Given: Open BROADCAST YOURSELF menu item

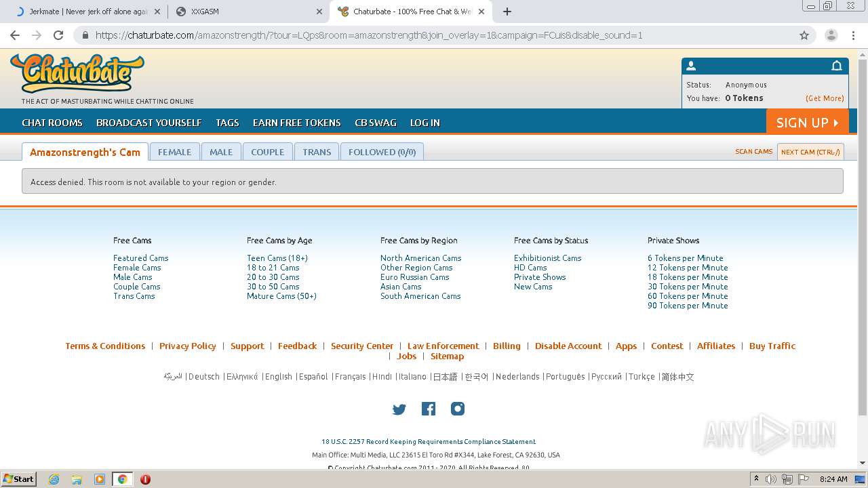Looking at the screenshot, I should pos(149,123).
